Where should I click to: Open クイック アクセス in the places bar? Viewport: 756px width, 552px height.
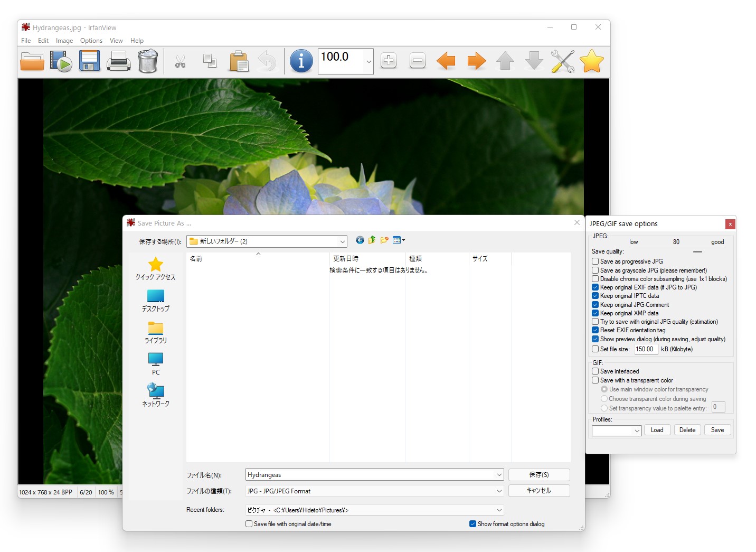point(155,268)
